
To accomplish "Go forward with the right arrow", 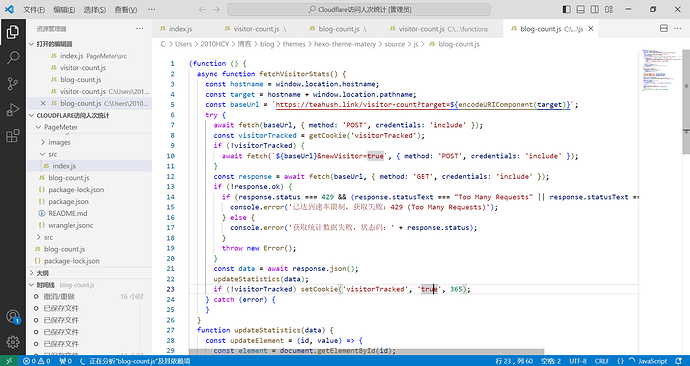I will 216,9.
